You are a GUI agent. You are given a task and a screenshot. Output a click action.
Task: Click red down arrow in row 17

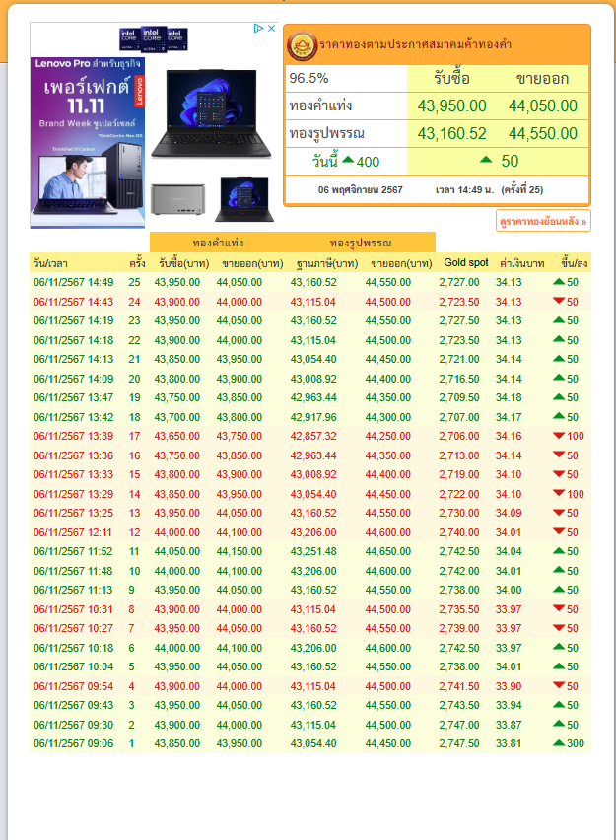click(558, 436)
